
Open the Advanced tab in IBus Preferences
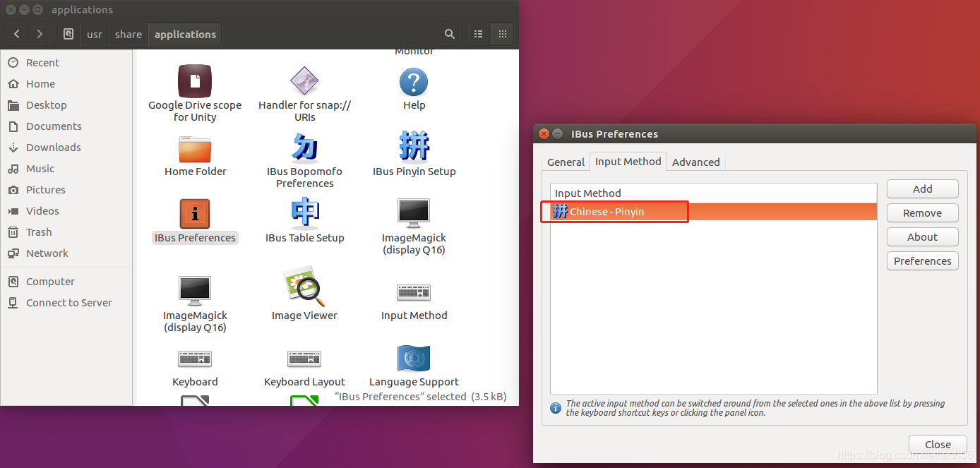click(x=695, y=162)
